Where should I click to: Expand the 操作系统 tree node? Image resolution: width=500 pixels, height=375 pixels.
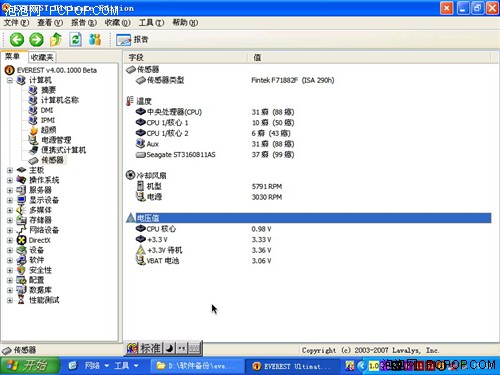click(10, 180)
